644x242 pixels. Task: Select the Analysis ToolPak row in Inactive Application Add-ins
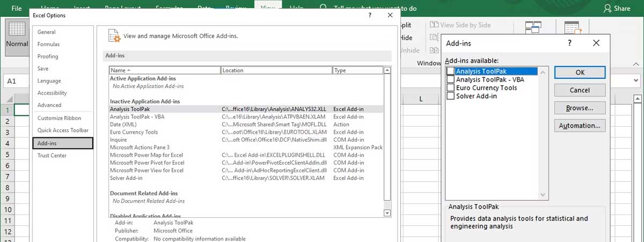(x=246, y=109)
